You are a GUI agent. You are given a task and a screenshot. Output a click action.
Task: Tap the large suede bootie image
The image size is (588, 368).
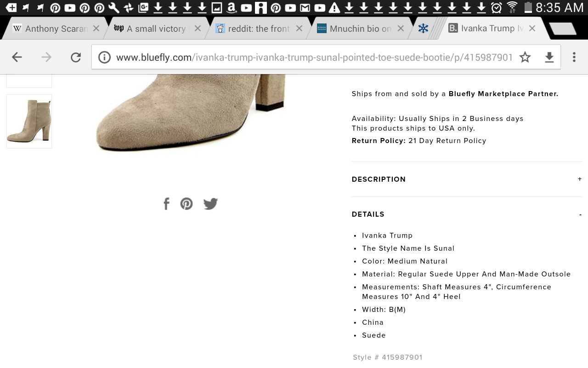coord(191,113)
